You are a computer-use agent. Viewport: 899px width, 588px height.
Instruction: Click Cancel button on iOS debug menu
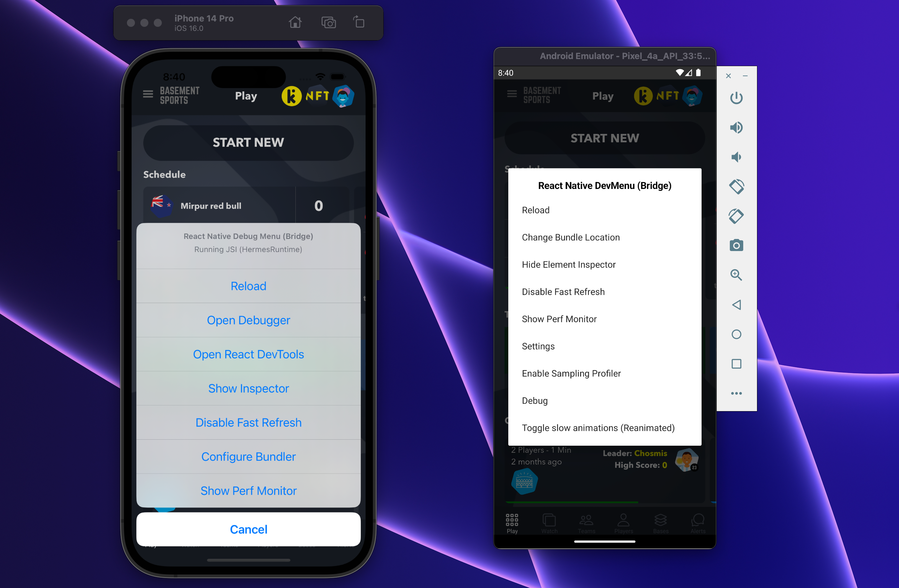click(x=248, y=530)
